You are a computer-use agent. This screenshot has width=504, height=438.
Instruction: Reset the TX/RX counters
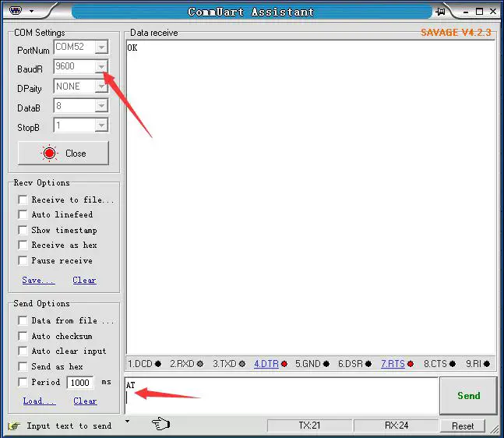click(x=462, y=426)
